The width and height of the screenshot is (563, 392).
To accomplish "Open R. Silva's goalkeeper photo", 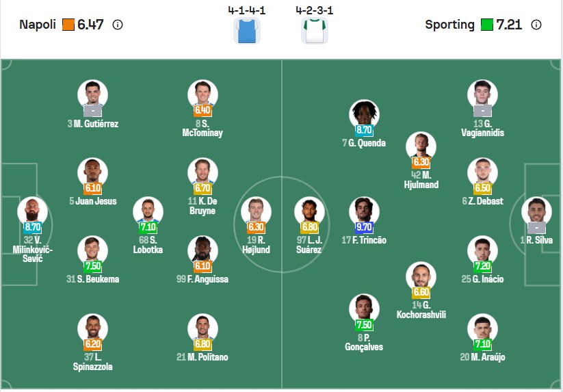I will pyautogui.click(x=536, y=211).
